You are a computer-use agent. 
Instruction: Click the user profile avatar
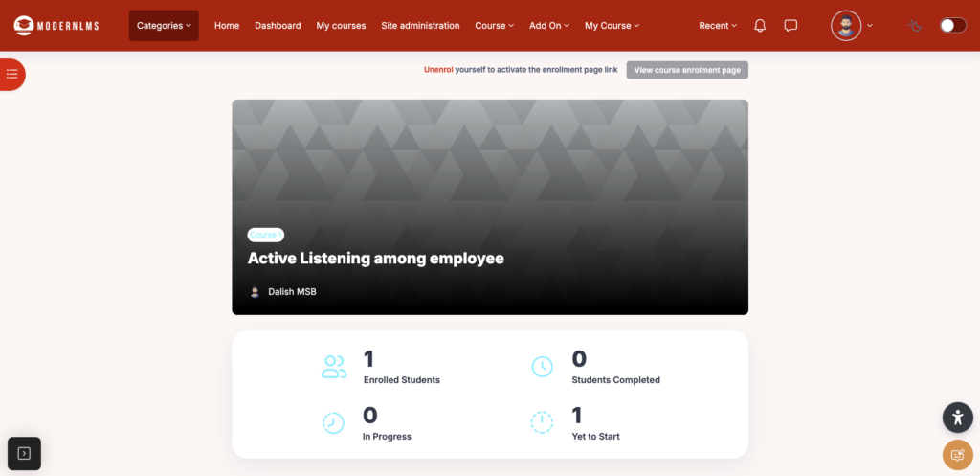tap(846, 26)
